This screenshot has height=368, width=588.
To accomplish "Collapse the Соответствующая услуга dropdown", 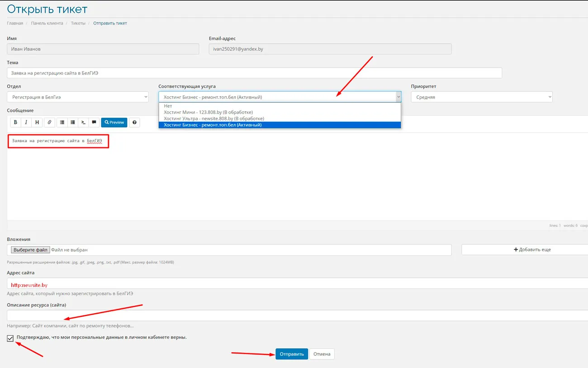I will 280,97.
